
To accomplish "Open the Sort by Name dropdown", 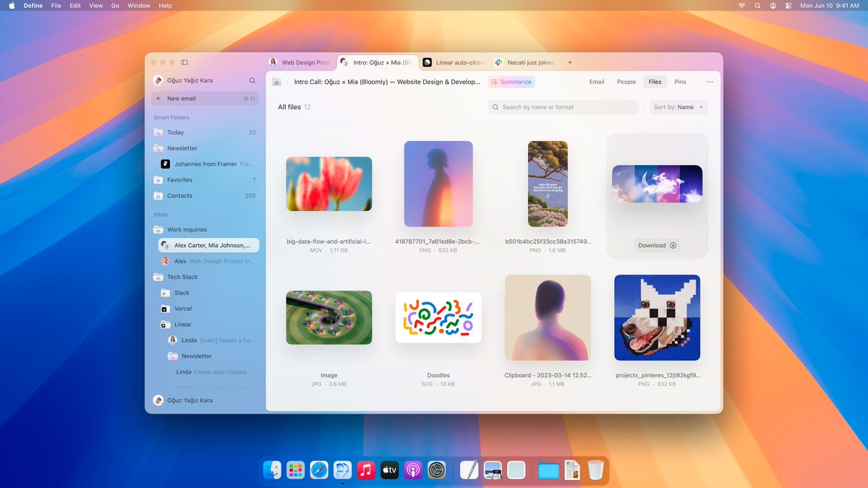I will 678,107.
